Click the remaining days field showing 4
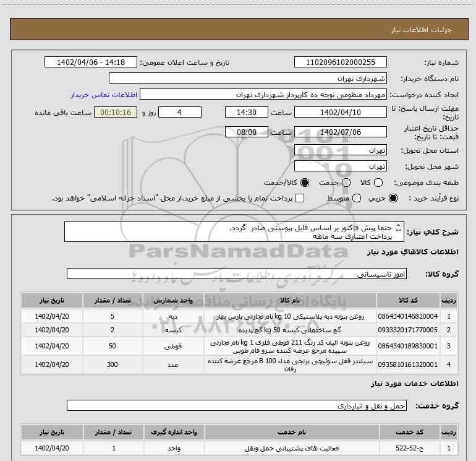This screenshot has height=461, width=476. (180, 112)
